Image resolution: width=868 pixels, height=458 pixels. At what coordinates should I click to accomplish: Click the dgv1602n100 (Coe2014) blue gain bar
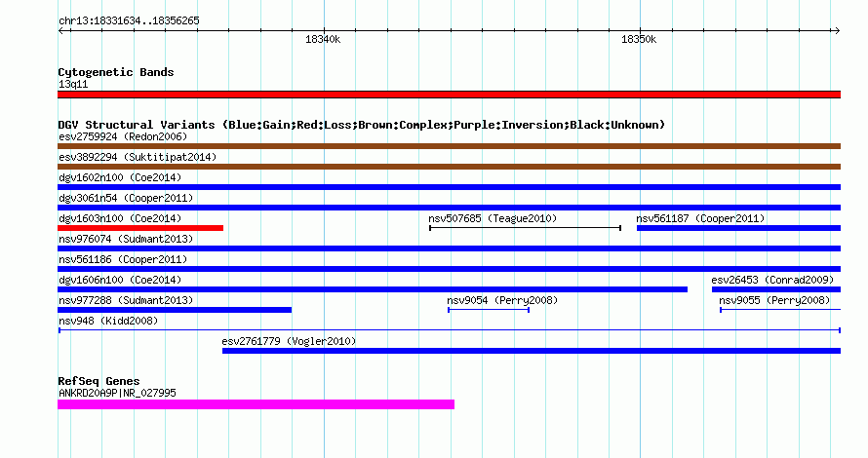pos(449,187)
